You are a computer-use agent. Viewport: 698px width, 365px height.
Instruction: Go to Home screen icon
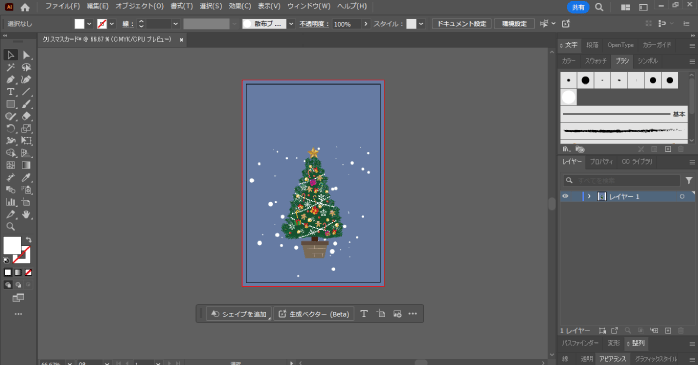25,7
